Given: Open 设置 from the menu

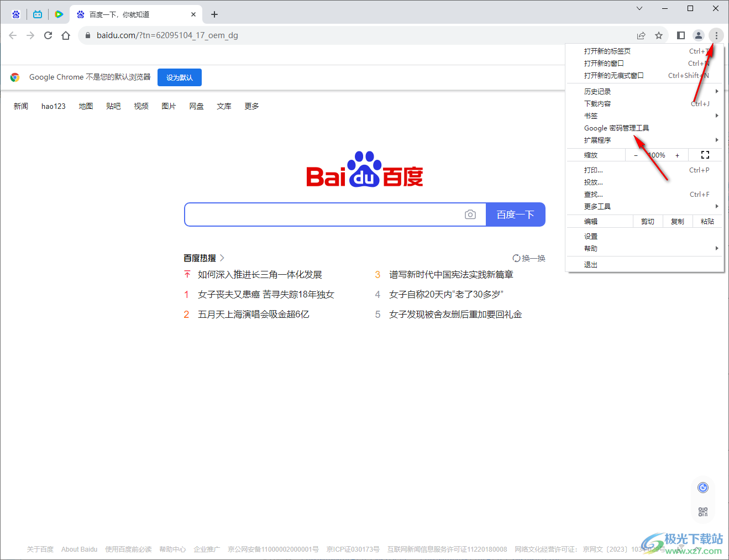Looking at the screenshot, I should pos(645,236).
